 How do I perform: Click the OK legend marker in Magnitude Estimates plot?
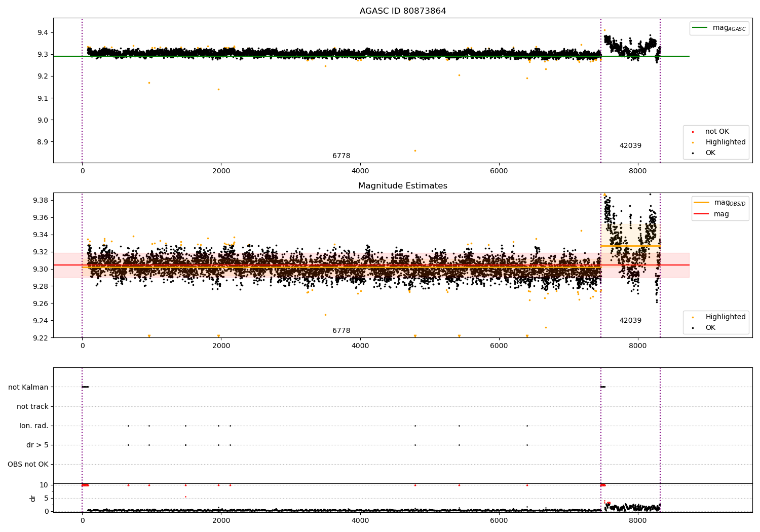pyautogui.click(x=693, y=328)
